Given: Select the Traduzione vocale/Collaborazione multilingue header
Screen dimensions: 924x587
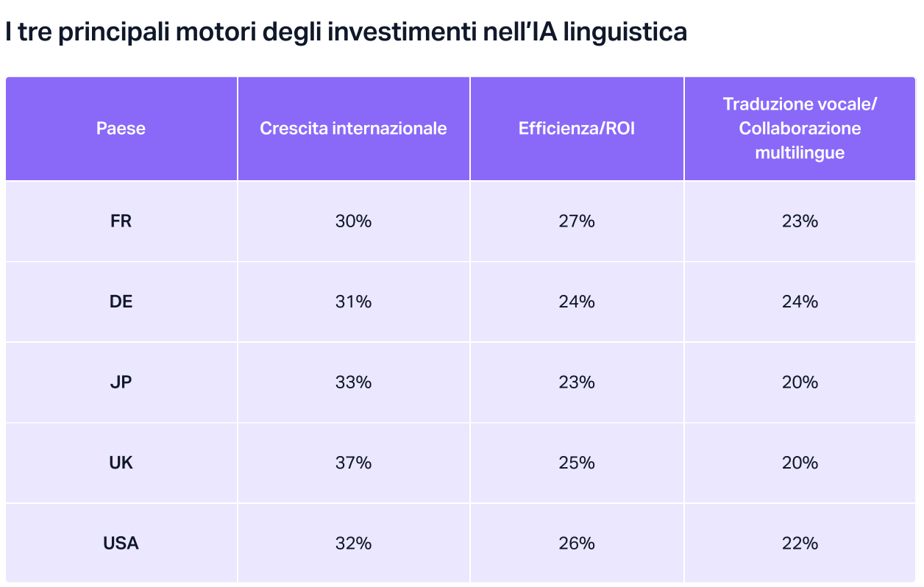Looking at the screenshot, I should (800, 129).
